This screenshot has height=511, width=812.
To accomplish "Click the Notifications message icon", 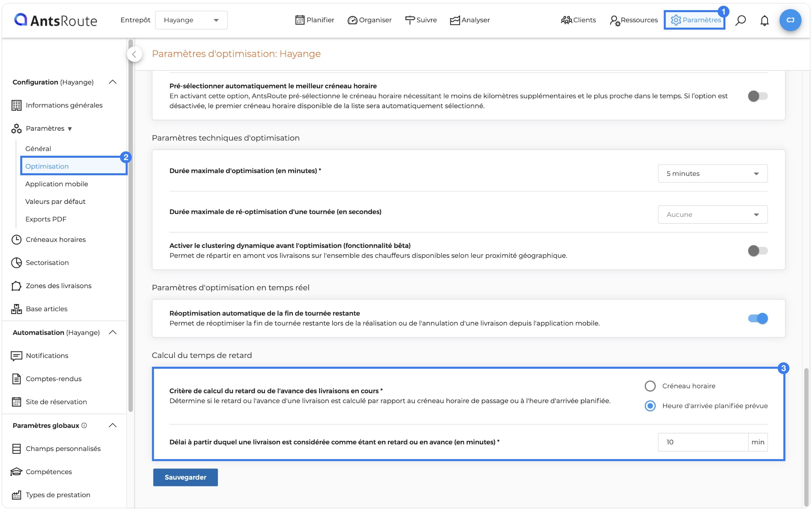I will point(16,356).
